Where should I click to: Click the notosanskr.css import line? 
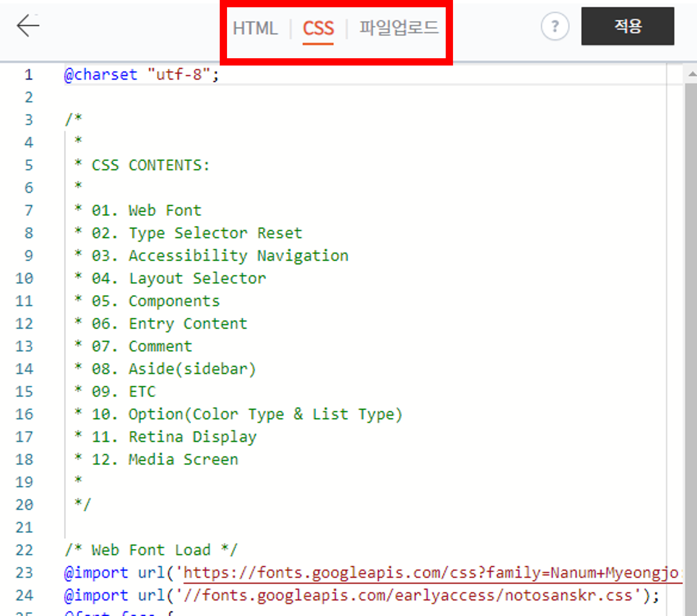(x=362, y=596)
